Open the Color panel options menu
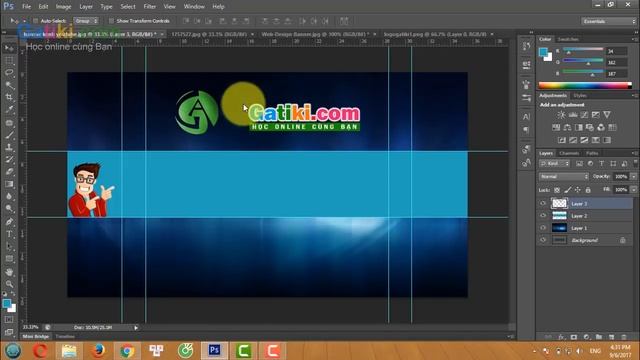 [x=634, y=39]
